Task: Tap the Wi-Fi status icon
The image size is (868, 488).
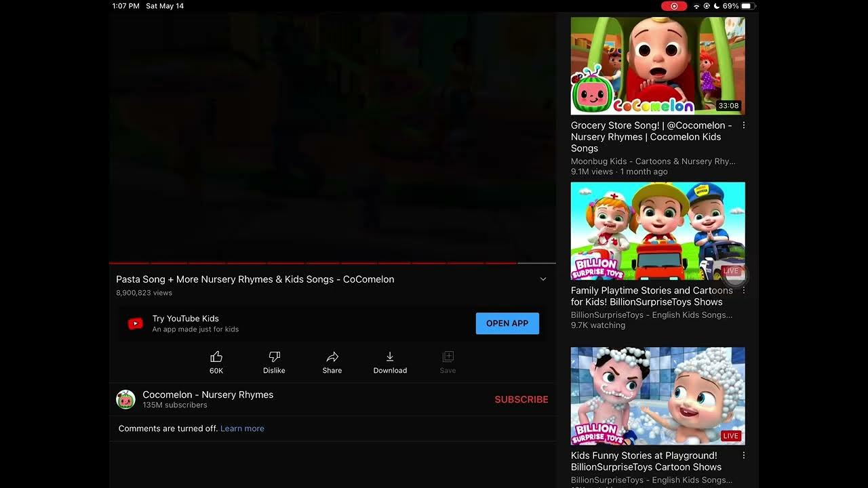Action: pyautogui.click(x=696, y=6)
